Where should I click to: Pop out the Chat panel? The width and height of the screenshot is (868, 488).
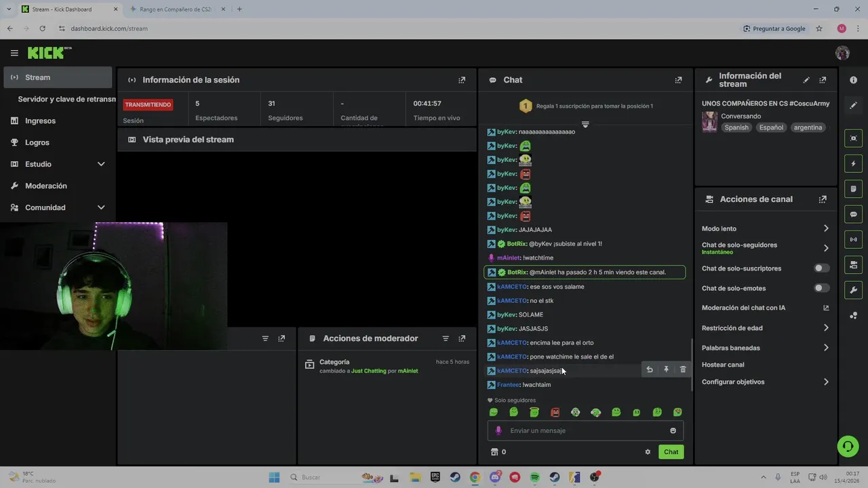(x=678, y=80)
